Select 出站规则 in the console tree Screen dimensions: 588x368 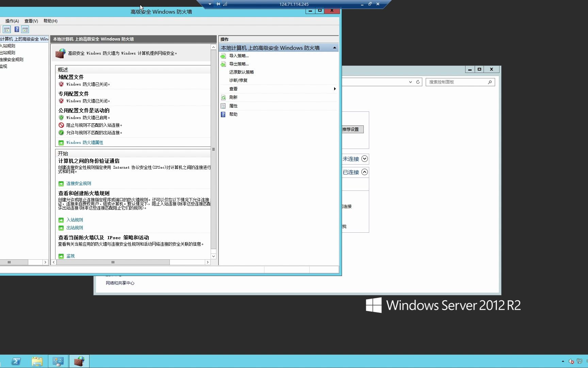pyautogui.click(x=7, y=53)
